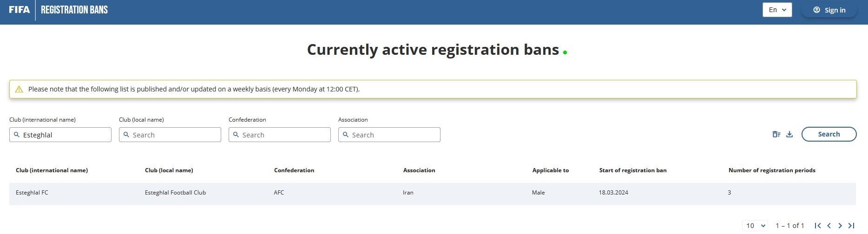Click the Registration Bans header title
868x234 pixels.
74,10
